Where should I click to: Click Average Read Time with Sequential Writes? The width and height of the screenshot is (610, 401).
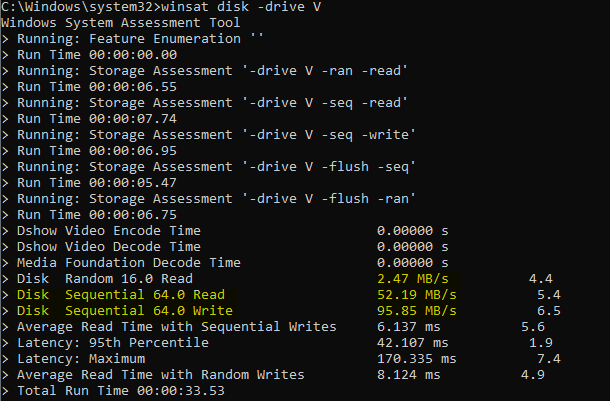point(177,326)
